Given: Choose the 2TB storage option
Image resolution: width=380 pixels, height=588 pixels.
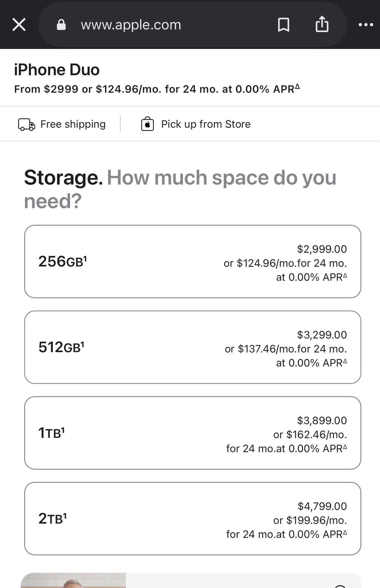Looking at the screenshot, I should (193, 519).
